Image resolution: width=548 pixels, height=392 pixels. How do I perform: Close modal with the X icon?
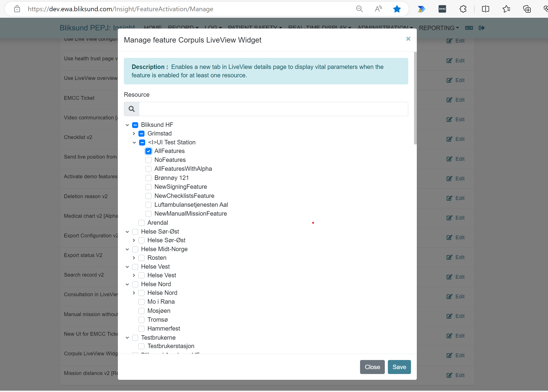(408, 39)
